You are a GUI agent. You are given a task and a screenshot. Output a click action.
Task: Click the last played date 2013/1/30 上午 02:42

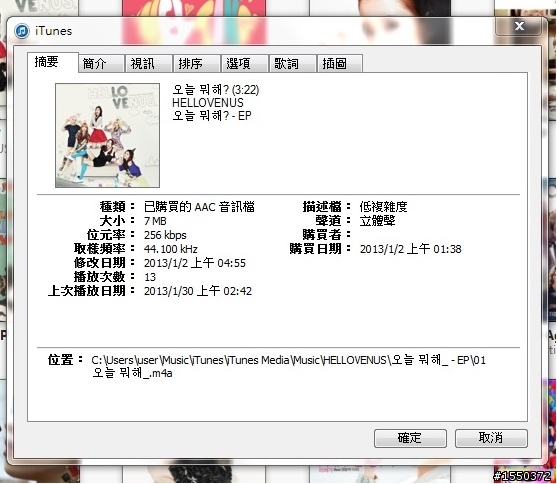(198, 291)
